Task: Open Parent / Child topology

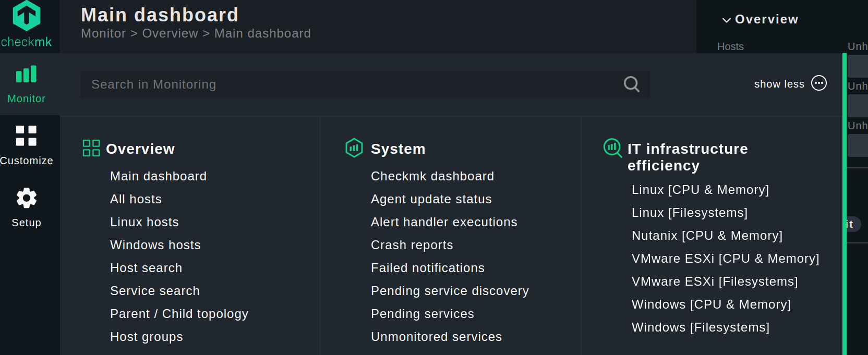Action: click(x=179, y=314)
